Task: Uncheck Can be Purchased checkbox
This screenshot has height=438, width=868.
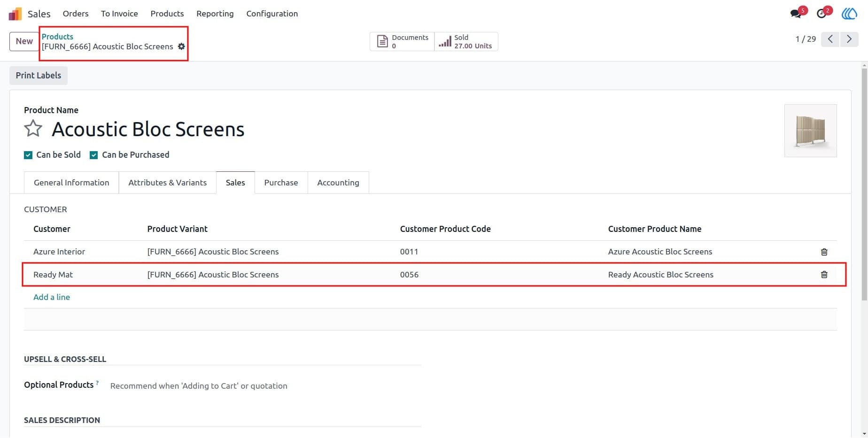Action: coord(94,155)
